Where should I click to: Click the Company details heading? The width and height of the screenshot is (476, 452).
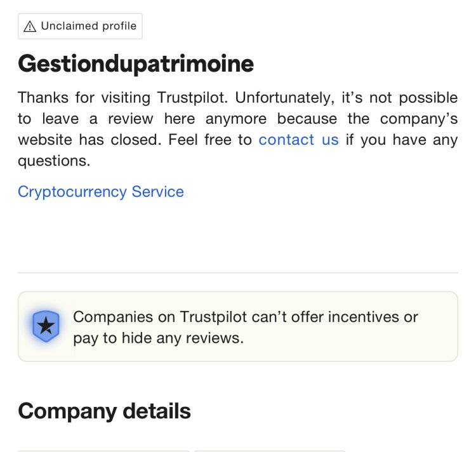[104, 411]
